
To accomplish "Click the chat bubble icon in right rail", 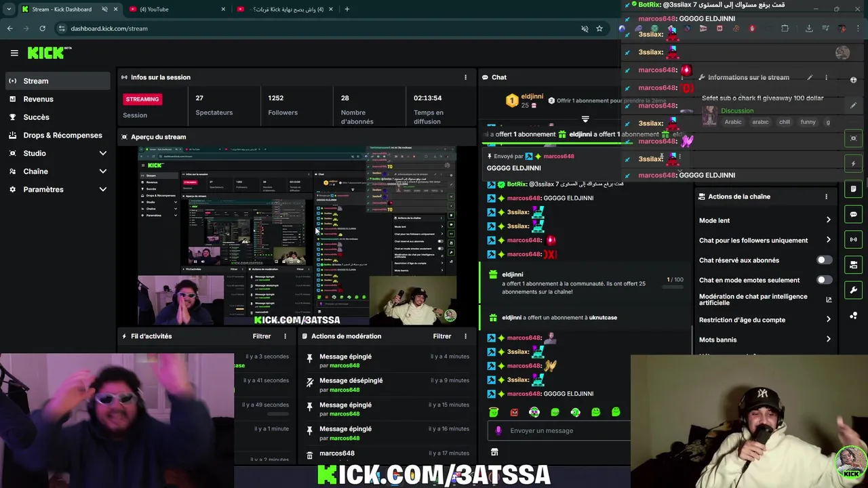I will (853, 214).
